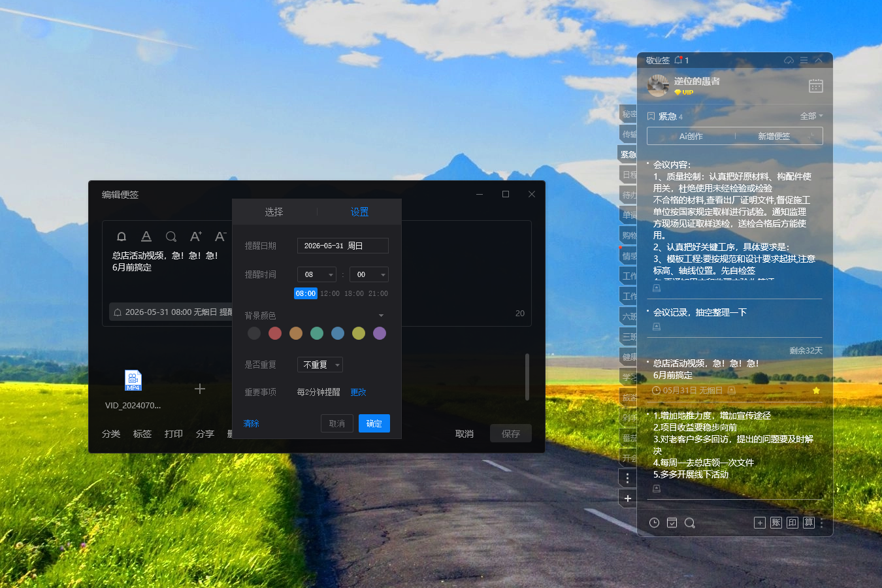
Task: Open the 算 calculator icon
Action: coord(809,523)
